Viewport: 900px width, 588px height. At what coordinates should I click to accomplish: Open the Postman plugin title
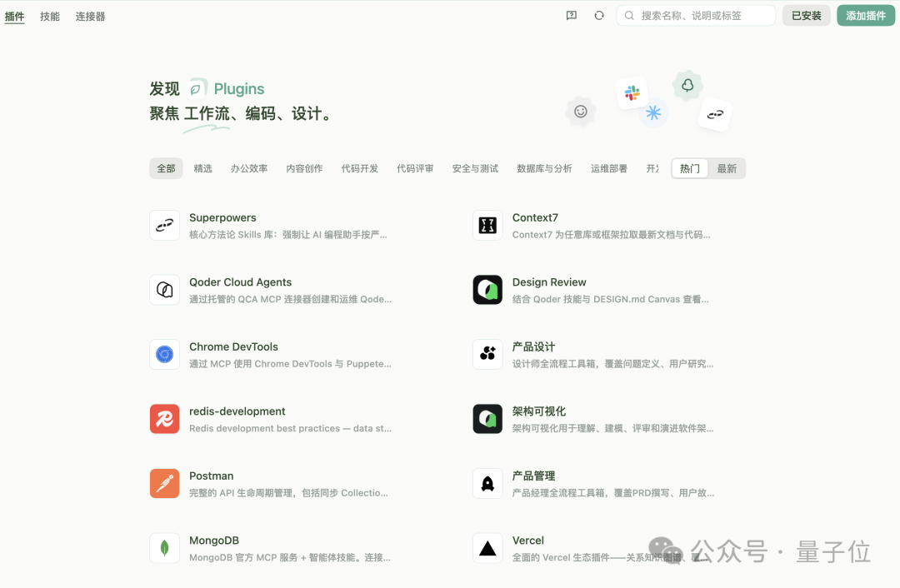[211, 476]
